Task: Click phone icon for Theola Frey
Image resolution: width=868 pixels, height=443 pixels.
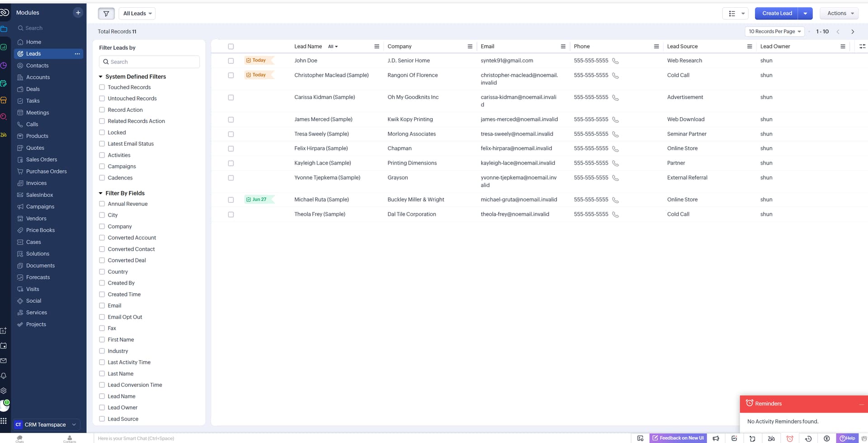Action: coord(615,215)
